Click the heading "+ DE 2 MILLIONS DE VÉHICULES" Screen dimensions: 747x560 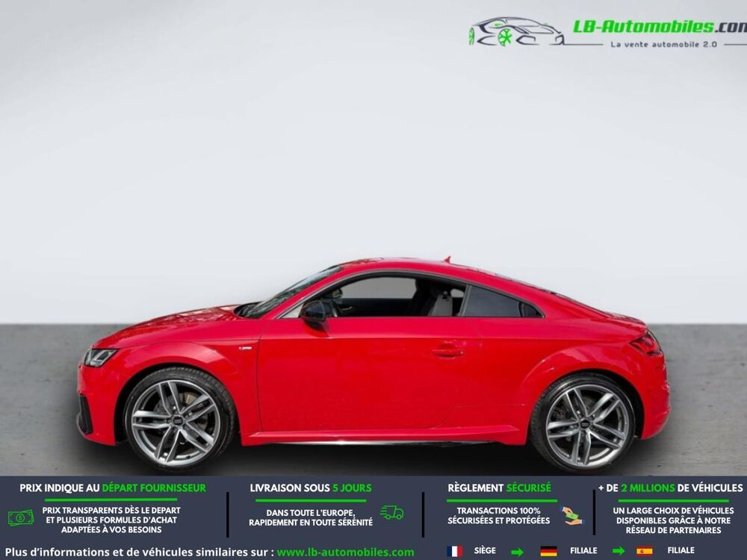tap(671, 488)
